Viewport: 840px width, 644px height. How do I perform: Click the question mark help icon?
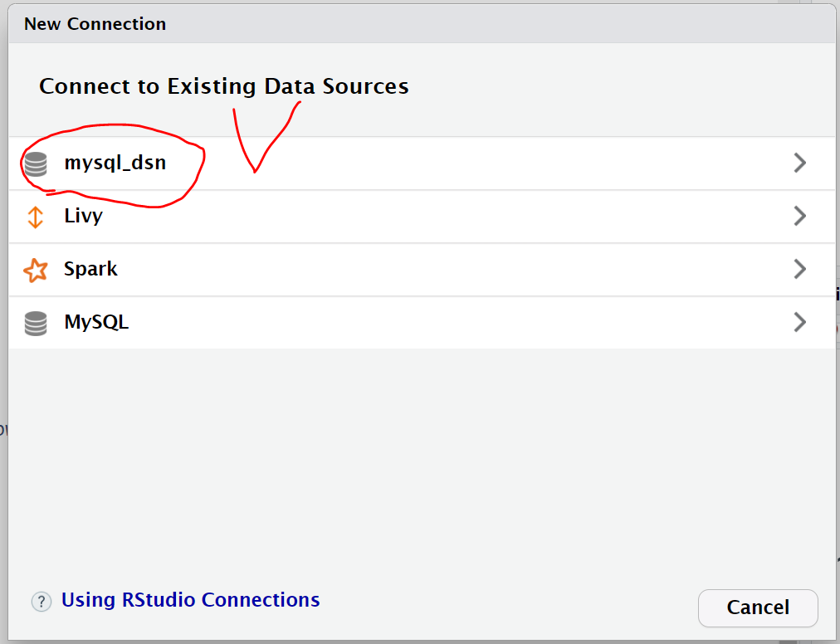pos(42,602)
